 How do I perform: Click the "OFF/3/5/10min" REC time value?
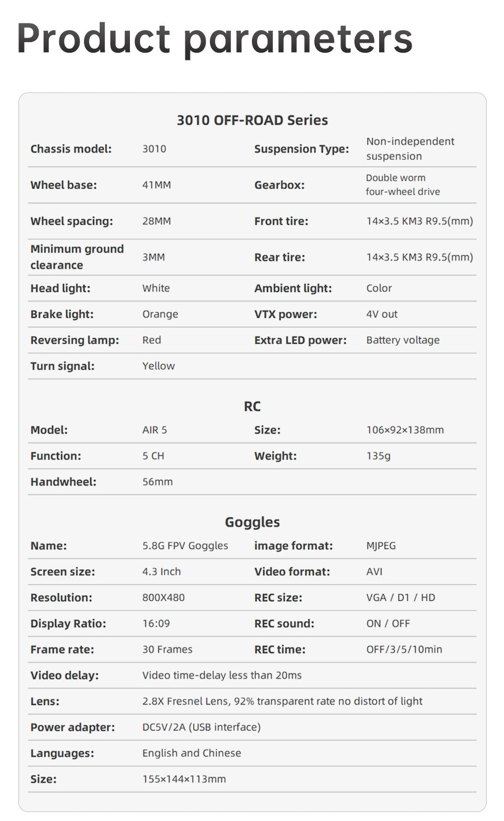click(404, 649)
